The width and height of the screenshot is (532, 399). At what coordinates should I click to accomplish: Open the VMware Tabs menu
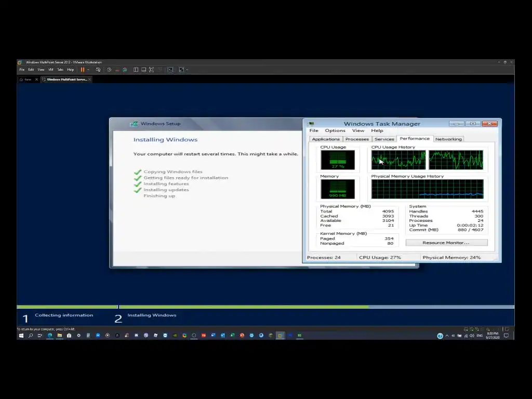60,70
